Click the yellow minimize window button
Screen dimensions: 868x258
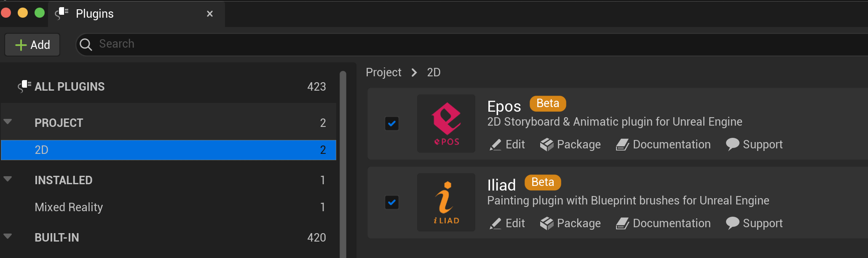(x=23, y=13)
